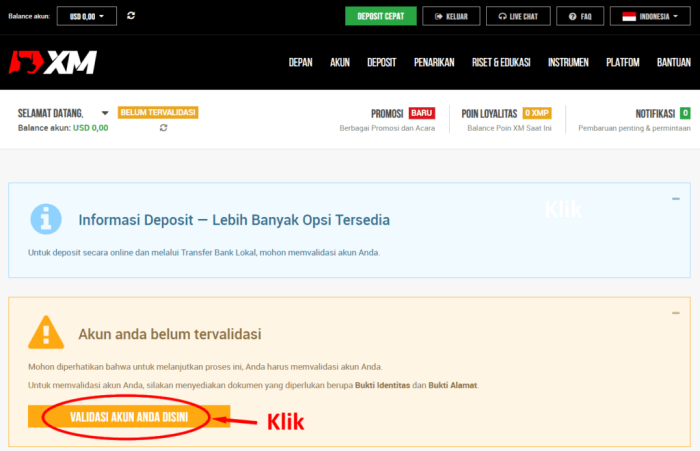This screenshot has height=451, width=700.
Task: Click the green USD 0,00 balance value
Action: [x=91, y=128]
